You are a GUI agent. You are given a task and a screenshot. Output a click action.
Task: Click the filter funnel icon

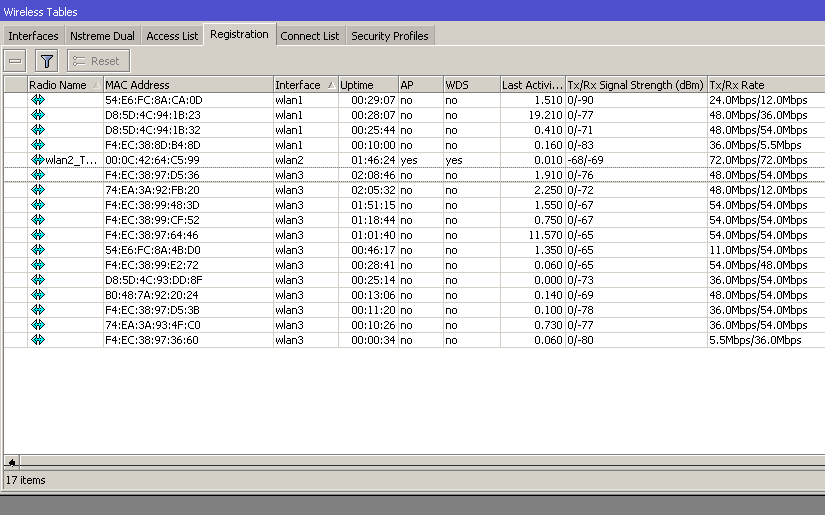point(47,61)
